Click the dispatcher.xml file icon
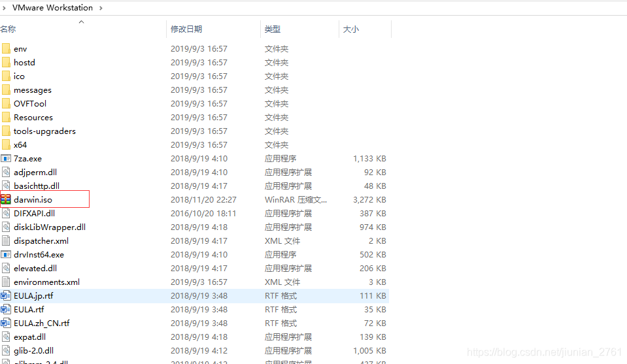627x364 pixels. (x=6, y=240)
